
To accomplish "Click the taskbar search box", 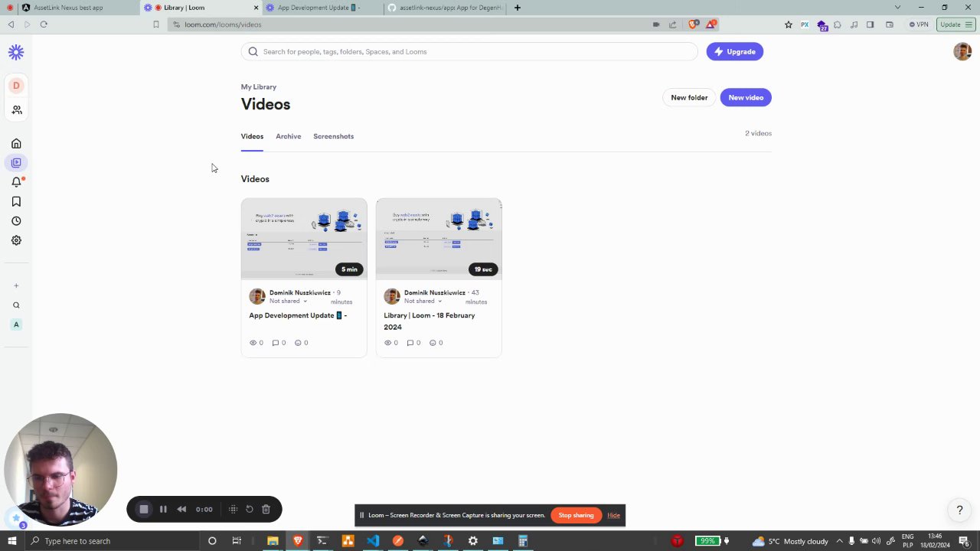I will pos(112,541).
